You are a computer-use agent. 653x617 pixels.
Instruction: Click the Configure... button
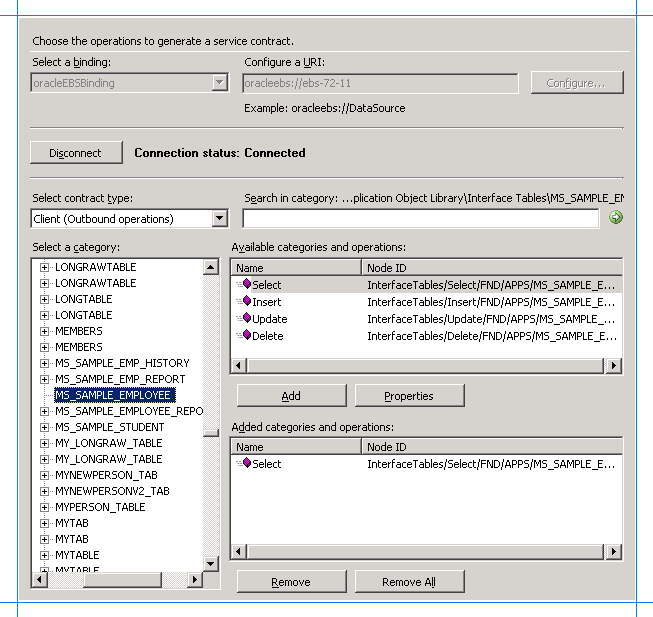(x=577, y=83)
